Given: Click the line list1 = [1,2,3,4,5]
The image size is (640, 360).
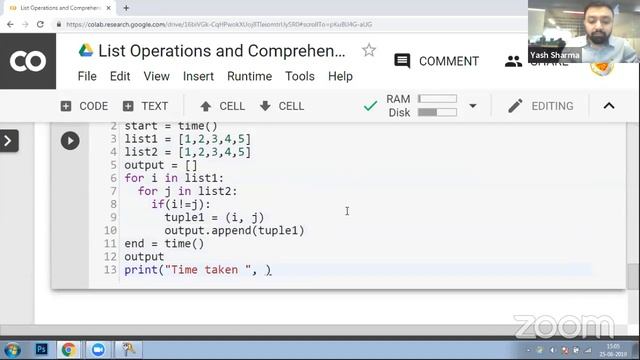Looking at the screenshot, I should [187, 139].
